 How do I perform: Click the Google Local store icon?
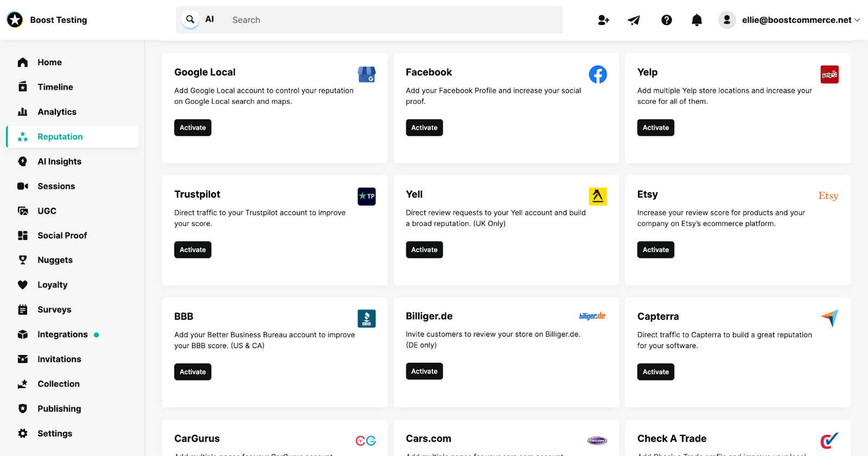(367, 74)
